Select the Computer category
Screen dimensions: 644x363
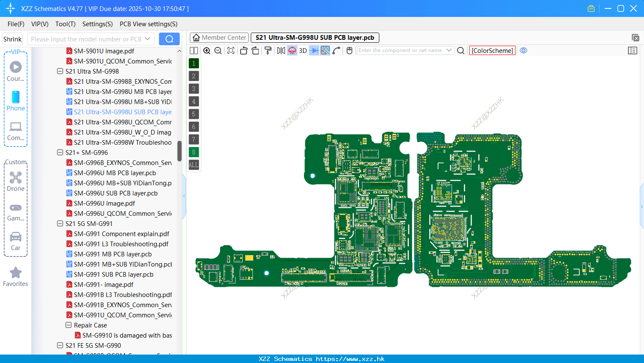click(x=16, y=131)
